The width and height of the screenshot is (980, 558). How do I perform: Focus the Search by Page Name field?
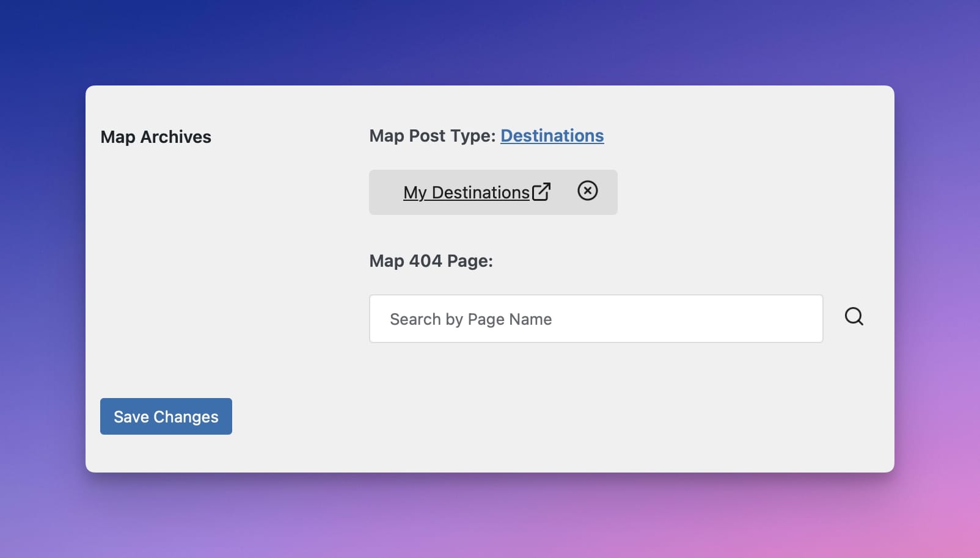(x=596, y=319)
